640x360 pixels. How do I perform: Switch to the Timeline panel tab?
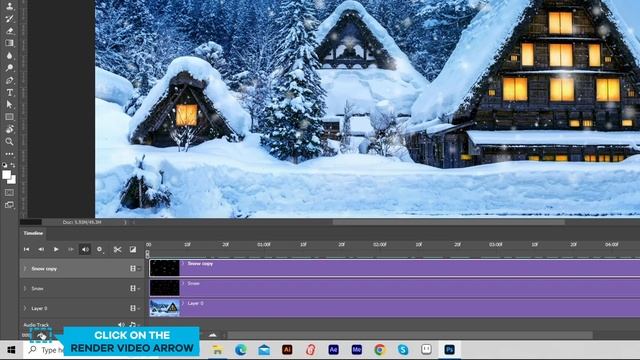click(33, 233)
